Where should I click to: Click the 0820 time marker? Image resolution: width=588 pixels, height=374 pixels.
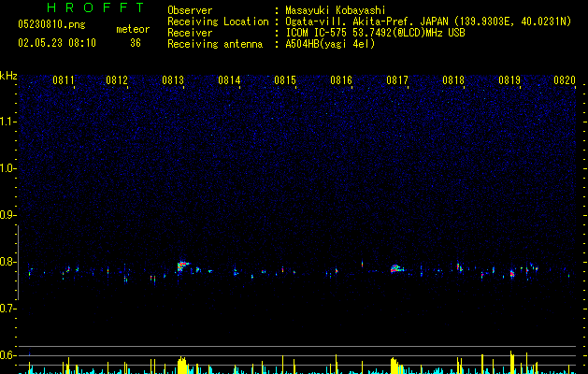click(565, 80)
